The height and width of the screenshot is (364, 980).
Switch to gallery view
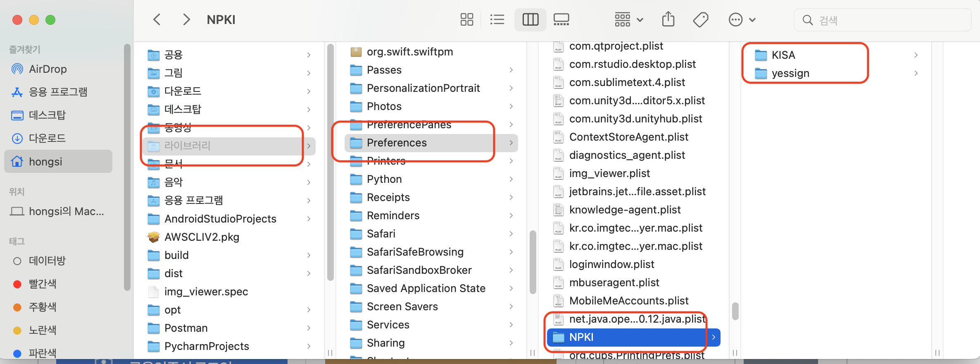pos(561,19)
